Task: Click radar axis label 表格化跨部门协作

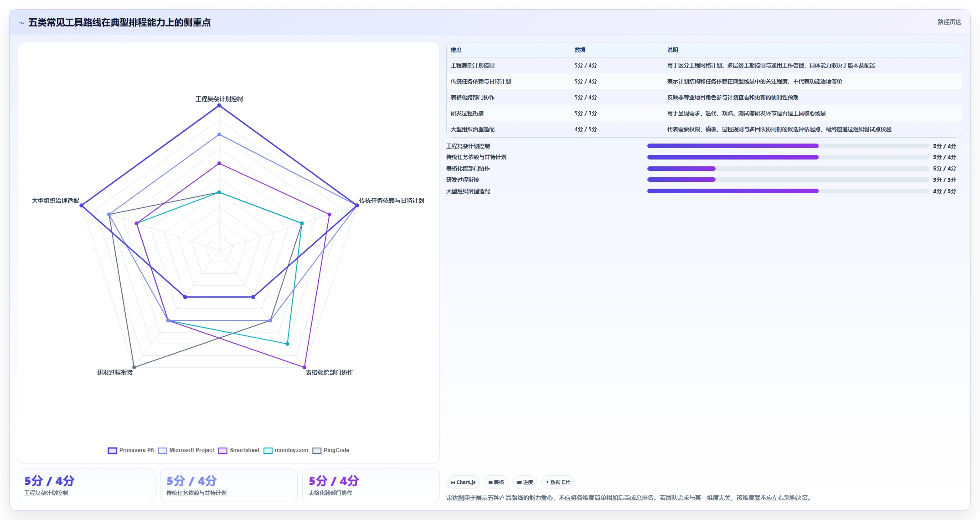Action: coord(329,372)
